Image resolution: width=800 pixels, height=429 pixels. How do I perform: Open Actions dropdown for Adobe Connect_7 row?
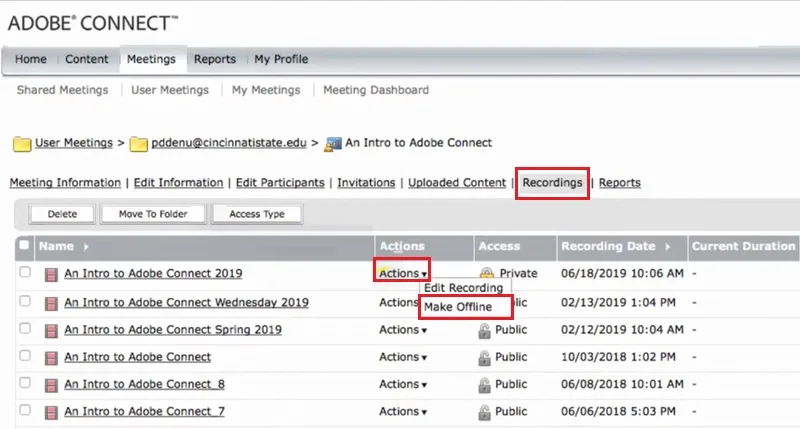[403, 411]
